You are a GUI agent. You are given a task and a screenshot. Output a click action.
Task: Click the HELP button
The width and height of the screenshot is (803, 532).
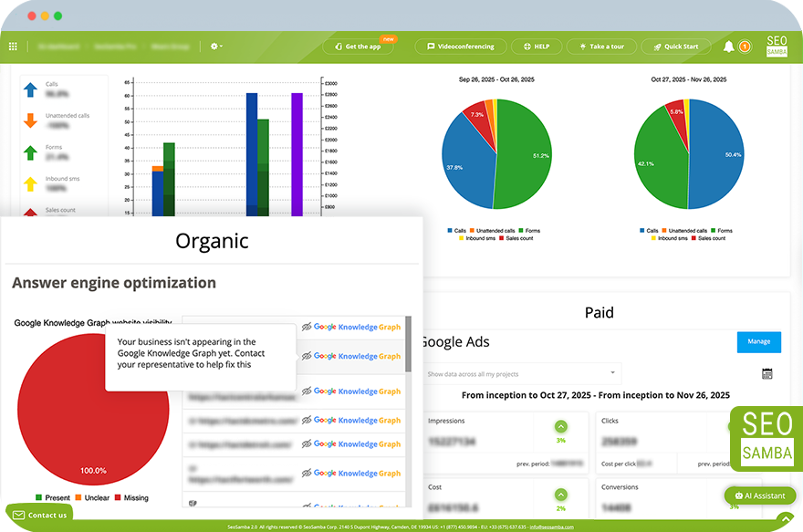537,47
